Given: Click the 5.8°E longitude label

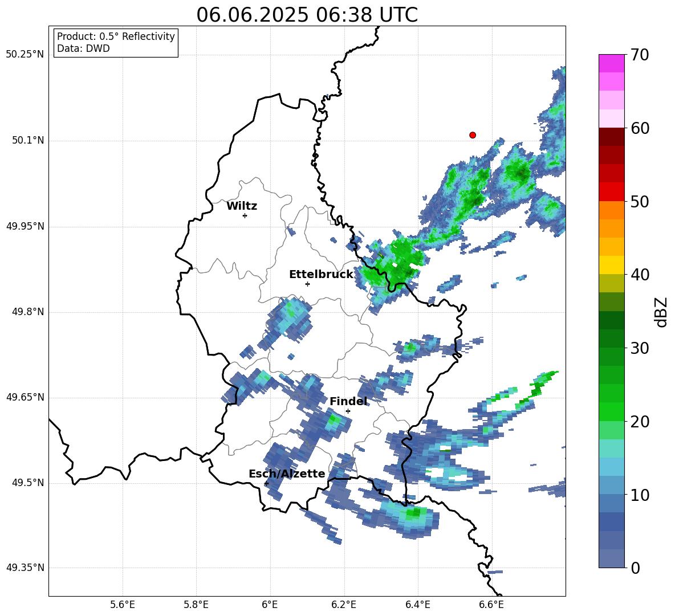Looking at the screenshot, I should [196, 605].
